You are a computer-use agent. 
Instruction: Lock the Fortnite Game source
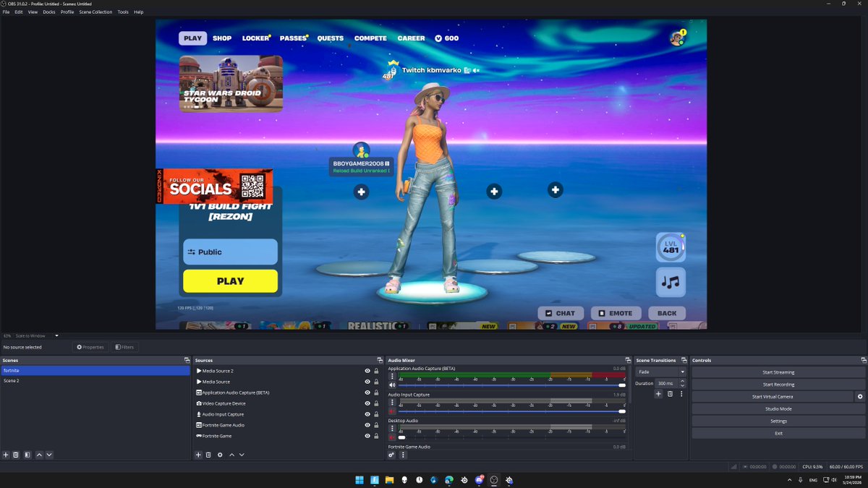click(376, 436)
